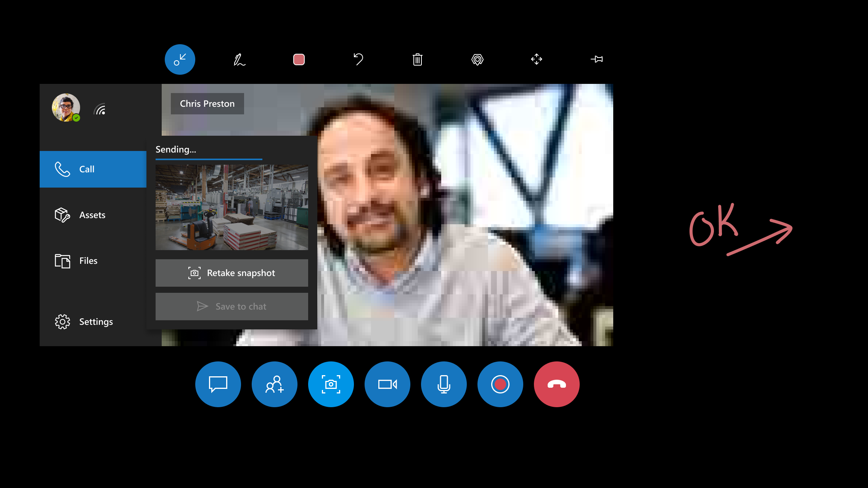Open chat panel icon
Viewport: 868px width, 488px height.
pos(218,384)
